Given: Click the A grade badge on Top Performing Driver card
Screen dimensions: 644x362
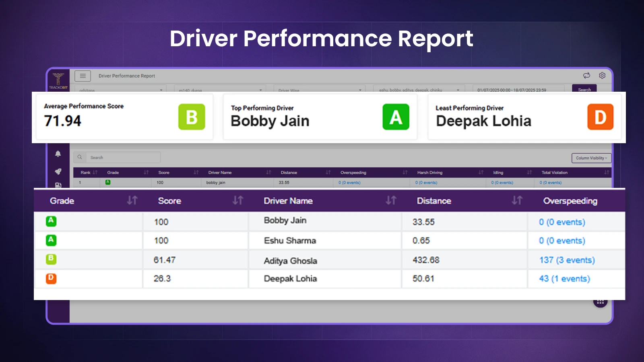Looking at the screenshot, I should [x=396, y=117].
